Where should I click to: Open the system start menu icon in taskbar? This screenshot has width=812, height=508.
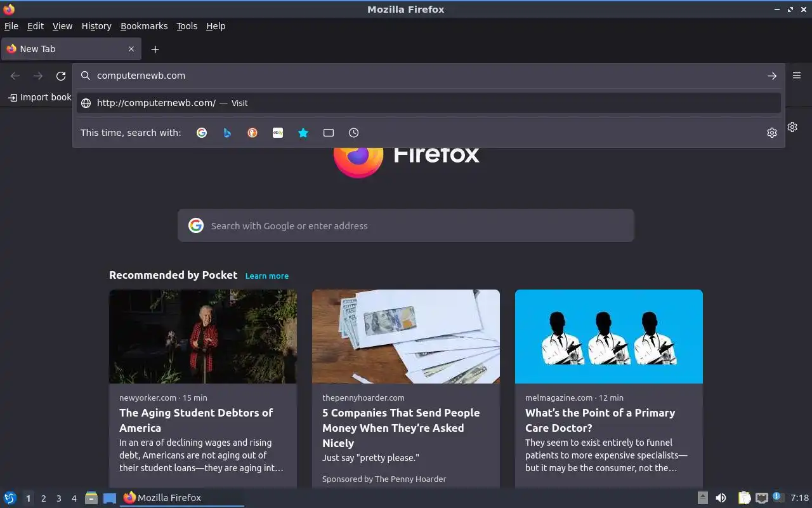click(x=10, y=498)
